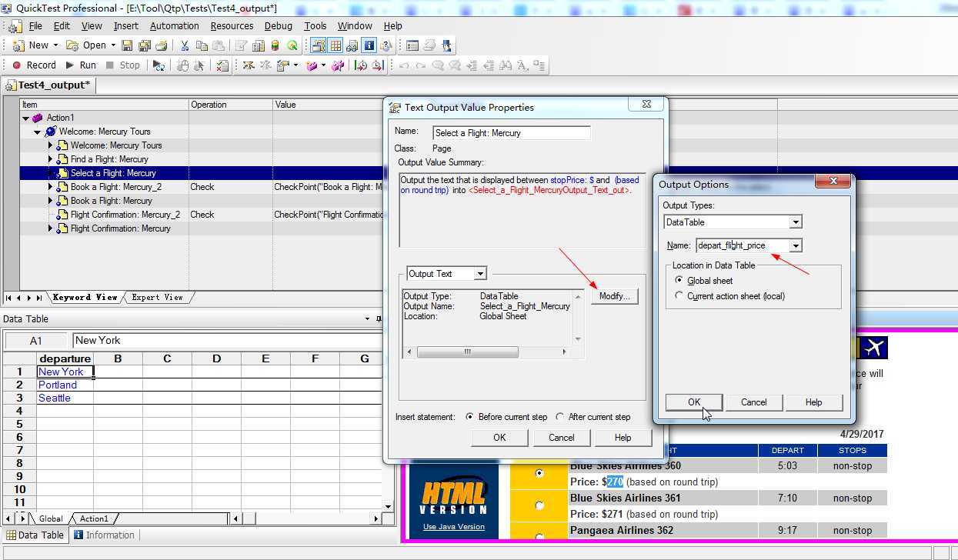Click the Paste icon in the toolbar
This screenshot has height=560, width=958.
point(218,45)
